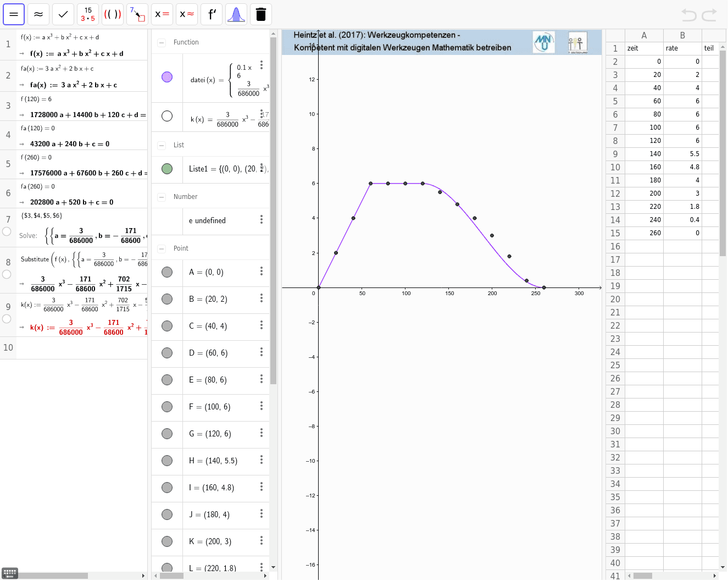
Task: Click spreadsheet cell containing rate
Action: (682, 48)
